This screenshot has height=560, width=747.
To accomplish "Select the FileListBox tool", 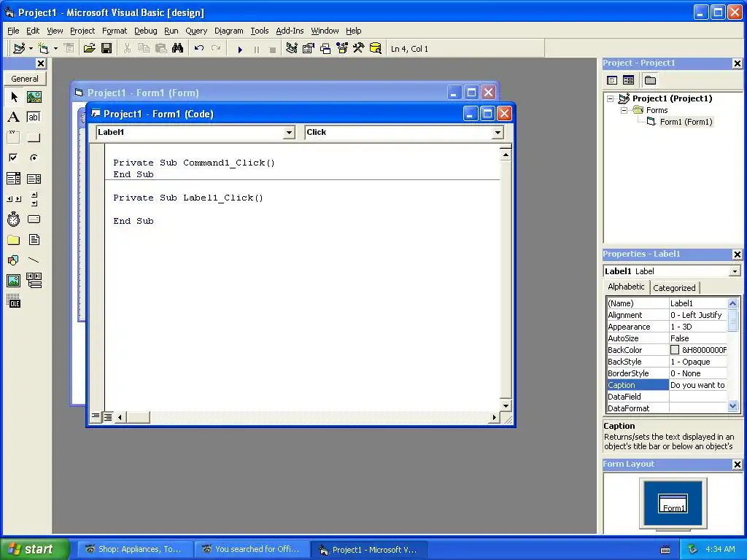I will tap(34, 239).
